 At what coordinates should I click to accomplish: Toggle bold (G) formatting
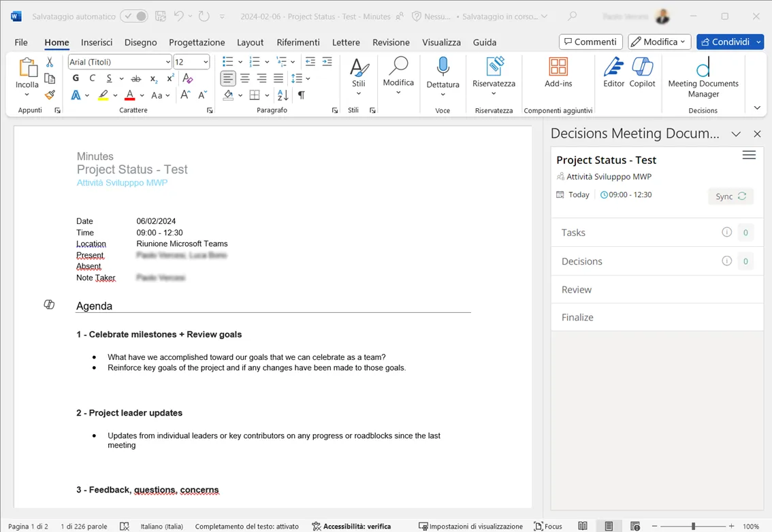(76, 78)
